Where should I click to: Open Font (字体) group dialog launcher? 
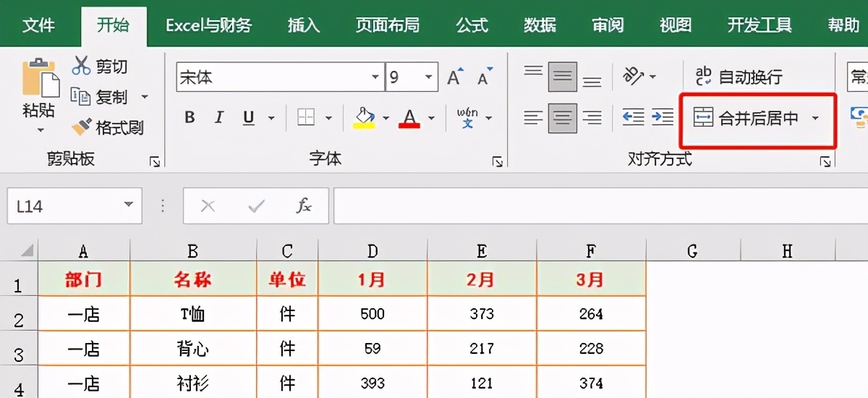point(497,162)
